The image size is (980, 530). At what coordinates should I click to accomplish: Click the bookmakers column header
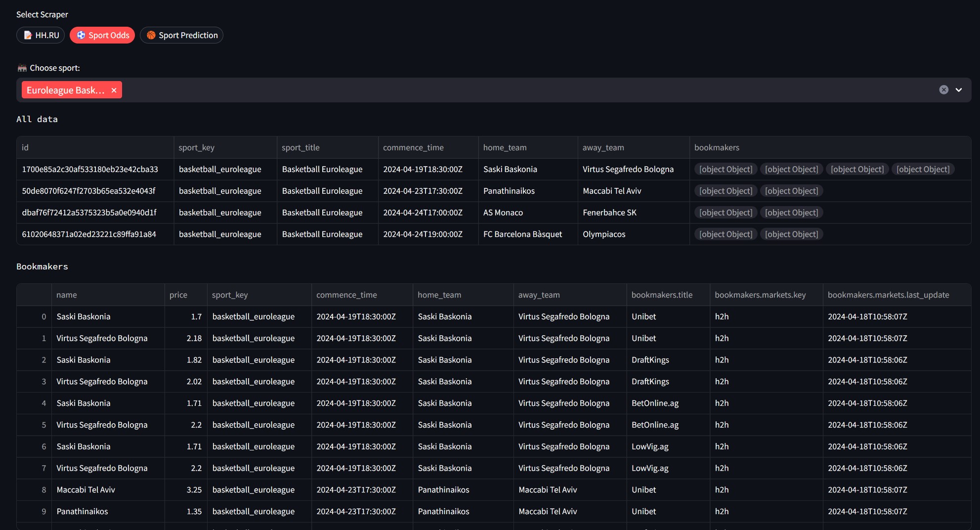[x=717, y=147]
